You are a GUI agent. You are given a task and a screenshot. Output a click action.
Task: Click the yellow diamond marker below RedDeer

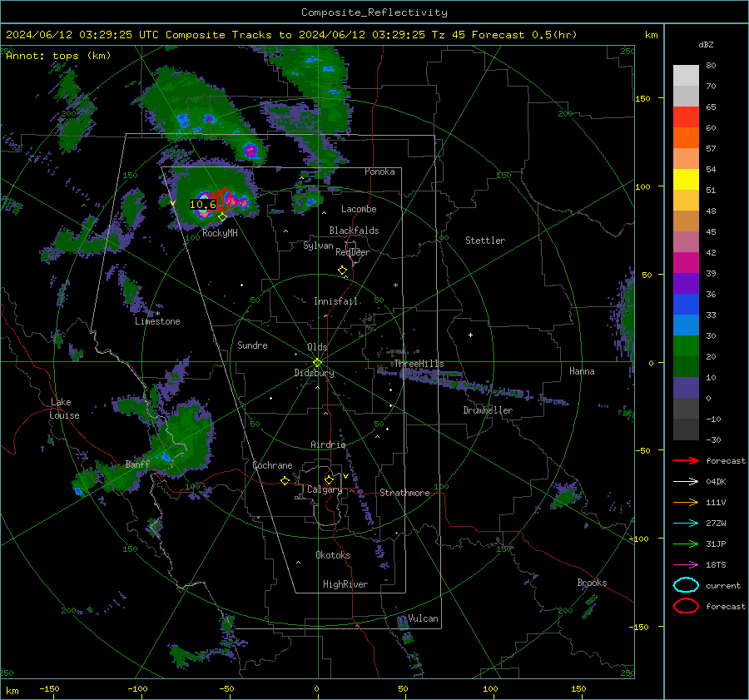(x=342, y=271)
